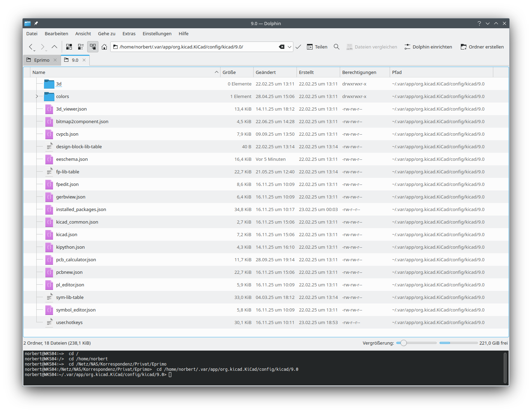Viewport: 532px width, 413px height.
Task: Go back with the back arrow
Action: click(31, 47)
